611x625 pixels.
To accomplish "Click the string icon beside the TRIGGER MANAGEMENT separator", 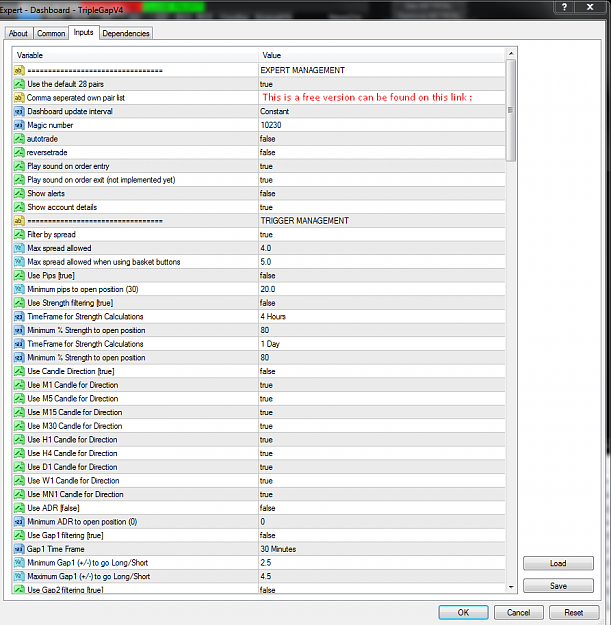I will coord(19,221).
